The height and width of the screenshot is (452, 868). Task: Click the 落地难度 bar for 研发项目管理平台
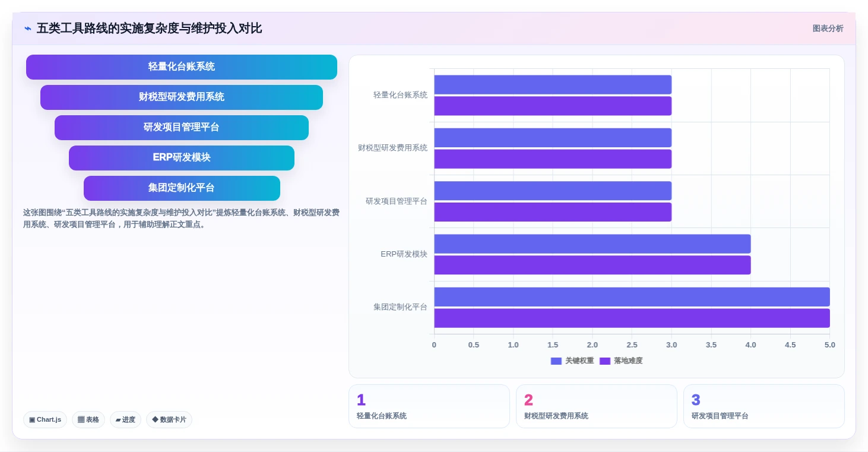(553, 212)
